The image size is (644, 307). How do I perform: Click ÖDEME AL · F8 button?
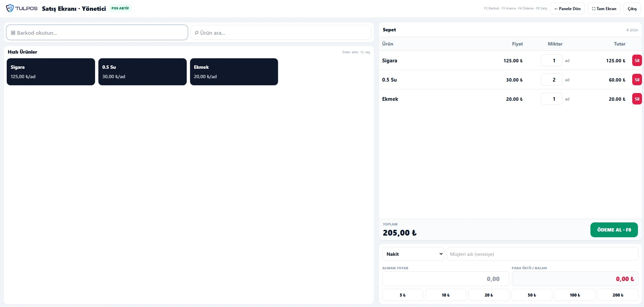[614, 230]
